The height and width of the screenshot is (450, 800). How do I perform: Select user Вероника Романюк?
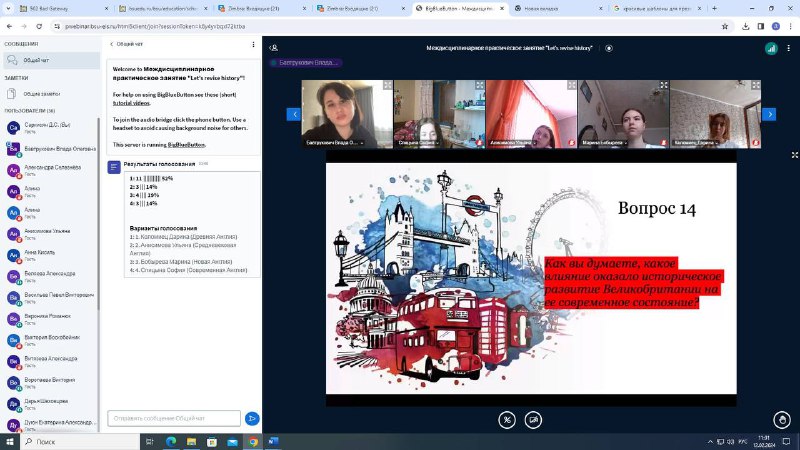coord(50,319)
